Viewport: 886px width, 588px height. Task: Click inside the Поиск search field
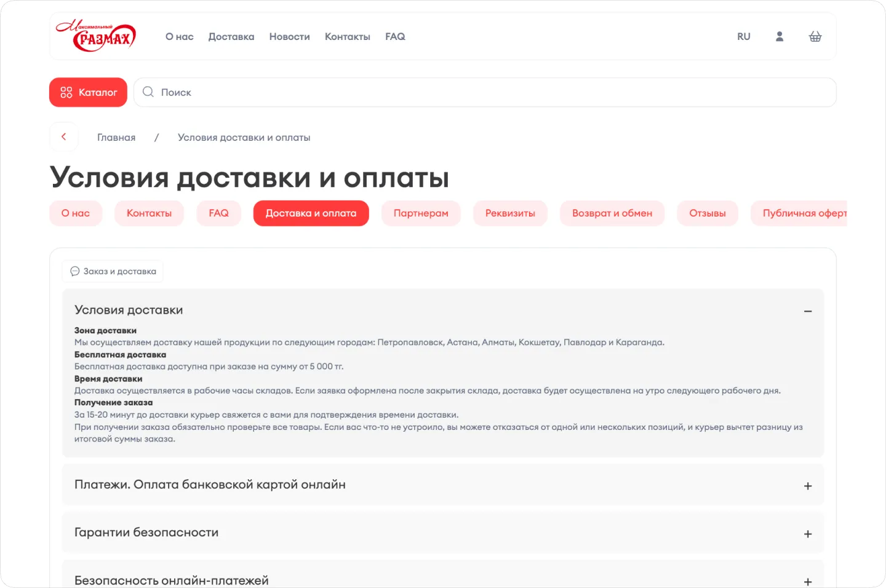[x=369, y=92]
